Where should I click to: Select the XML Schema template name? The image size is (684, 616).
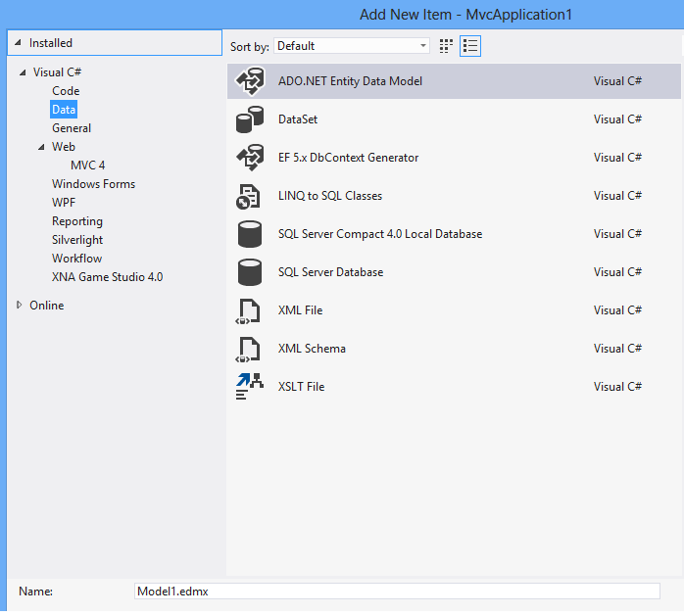tap(312, 349)
